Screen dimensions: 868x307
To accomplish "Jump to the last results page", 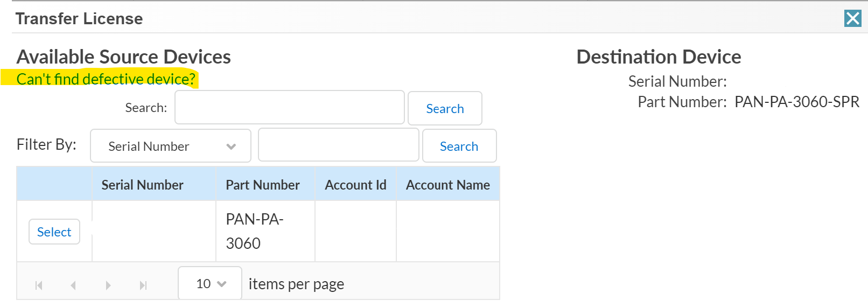I will click(x=143, y=285).
